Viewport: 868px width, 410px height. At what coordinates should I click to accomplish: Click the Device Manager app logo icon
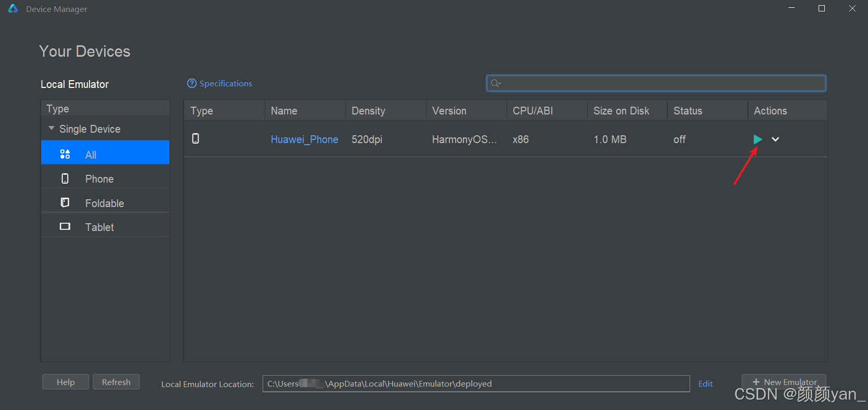[13, 9]
